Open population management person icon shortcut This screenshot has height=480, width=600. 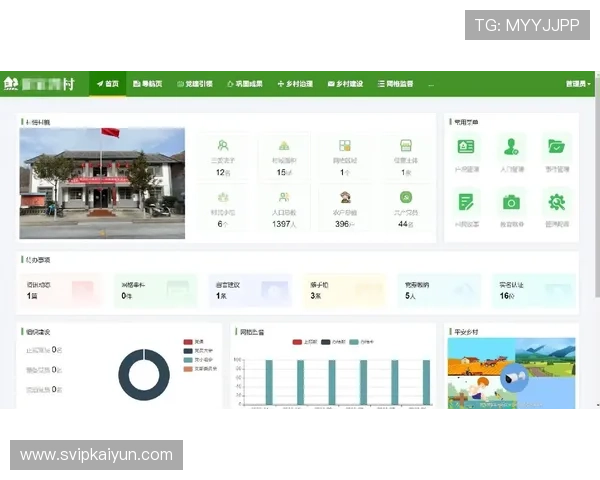(x=511, y=146)
